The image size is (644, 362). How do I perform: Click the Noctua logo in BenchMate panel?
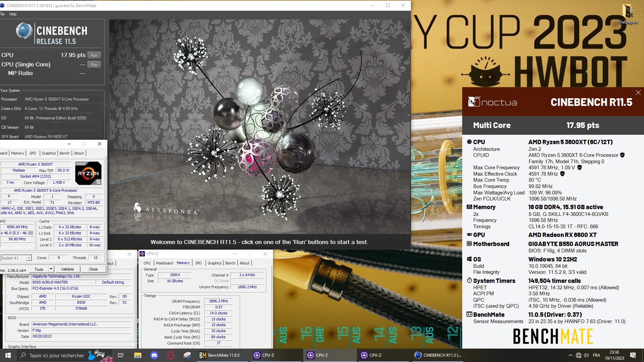pyautogui.click(x=492, y=102)
